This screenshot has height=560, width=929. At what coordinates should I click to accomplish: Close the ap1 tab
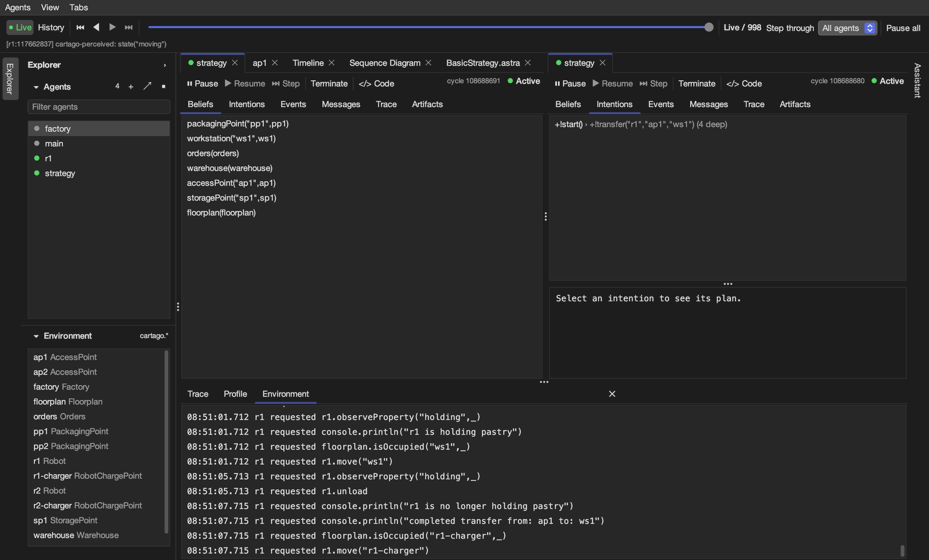275,63
